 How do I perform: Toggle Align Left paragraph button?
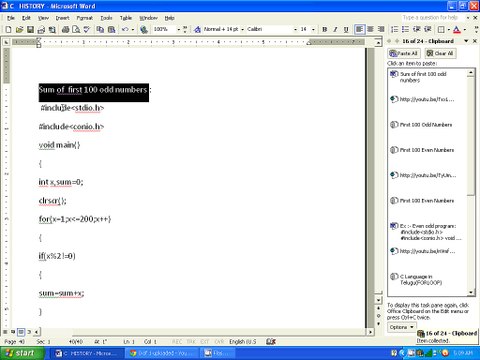coord(359,29)
